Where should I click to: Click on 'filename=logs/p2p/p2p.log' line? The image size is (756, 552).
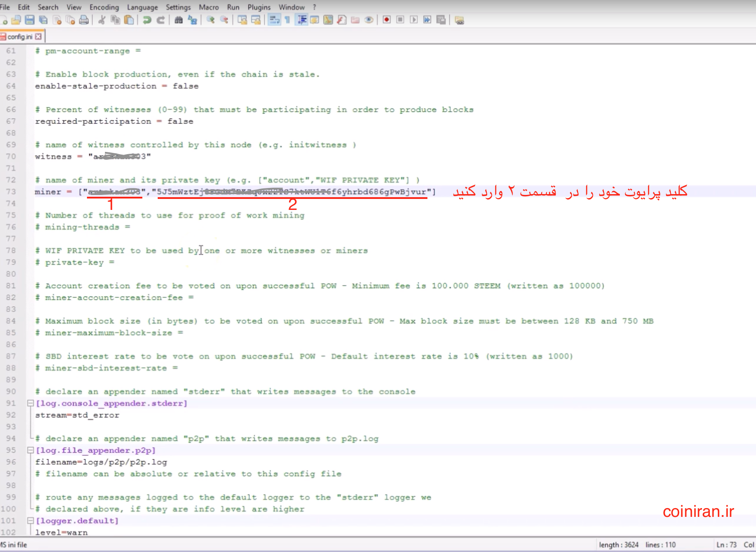[101, 462]
